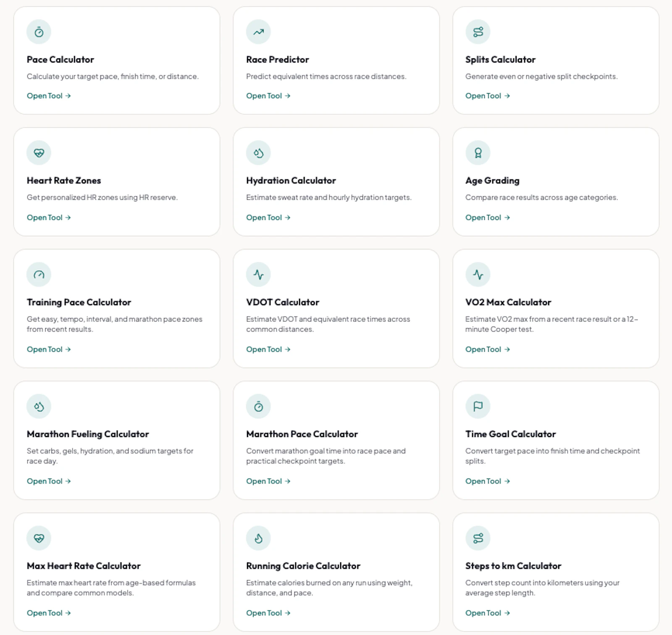Click the Splits Calculator card title
672x635 pixels.
(x=500, y=60)
